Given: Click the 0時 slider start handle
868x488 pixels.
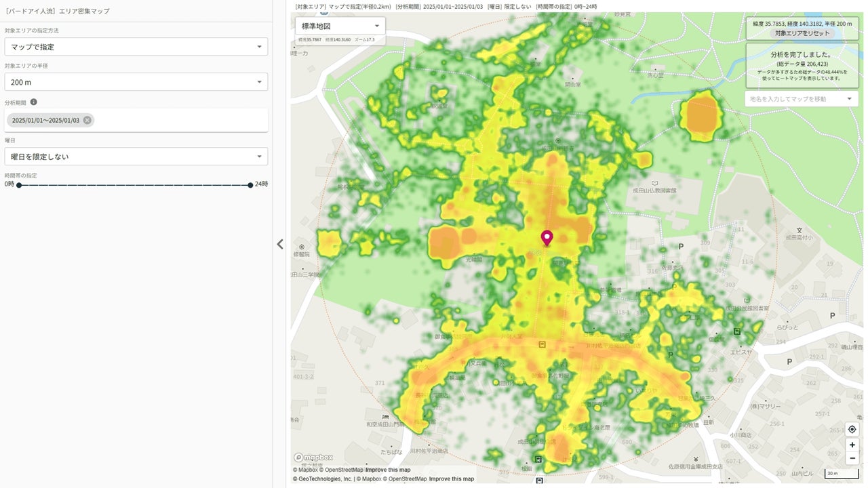Looking at the screenshot, I should pyautogui.click(x=18, y=184).
